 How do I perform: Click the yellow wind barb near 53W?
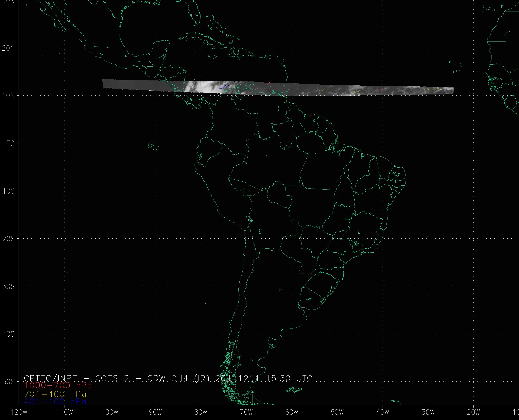coord(325,91)
